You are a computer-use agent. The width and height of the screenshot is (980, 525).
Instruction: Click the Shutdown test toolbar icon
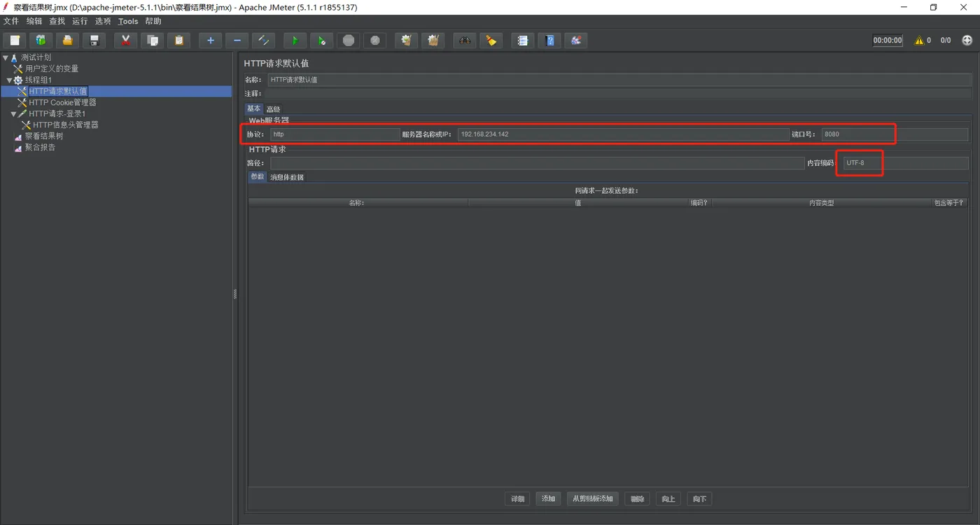coord(374,40)
